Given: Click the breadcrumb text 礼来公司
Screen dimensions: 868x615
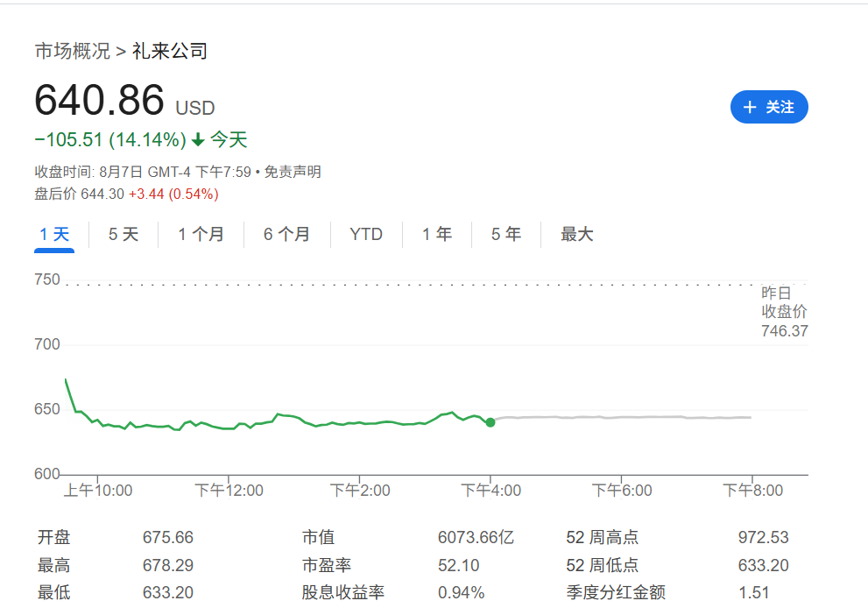Looking at the screenshot, I should (x=169, y=51).
